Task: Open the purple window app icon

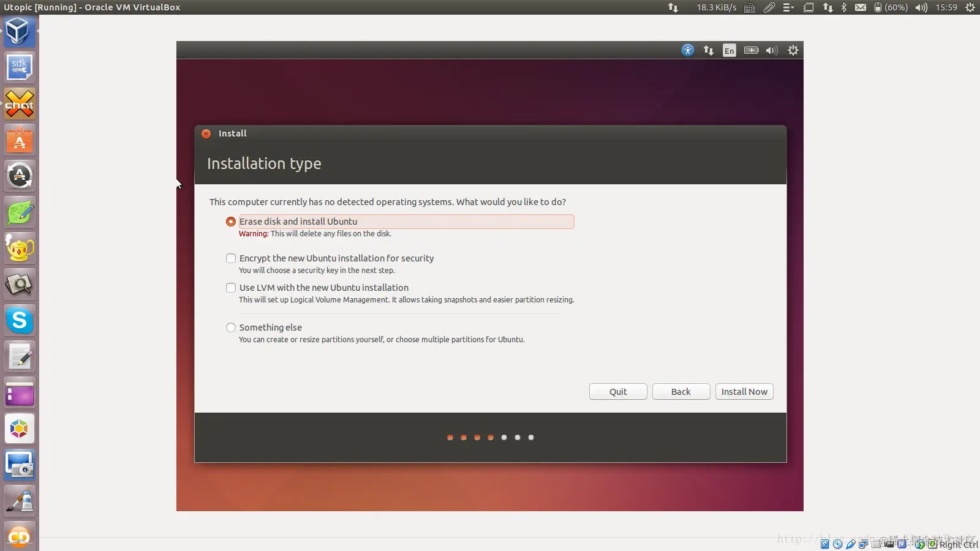Action: [20, 392]
